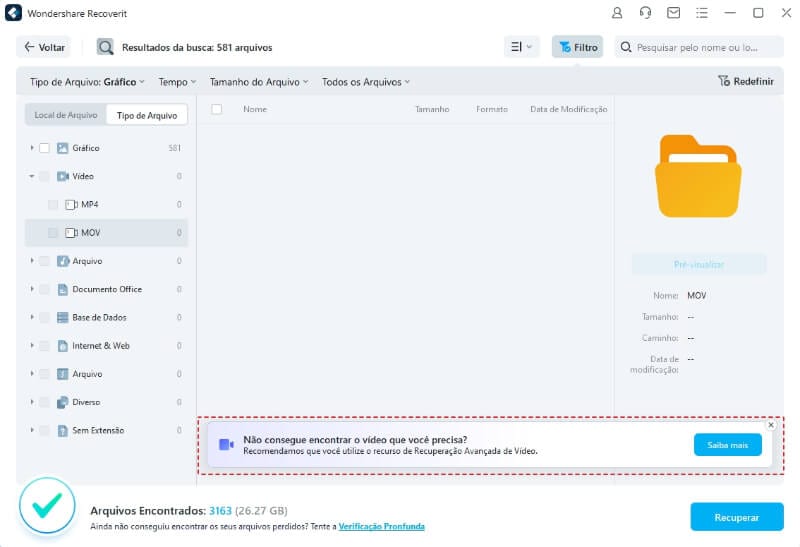800x547 pixels.
Task: Open the Tamanho do Arquivo dropdown
Action: point(259,82)
